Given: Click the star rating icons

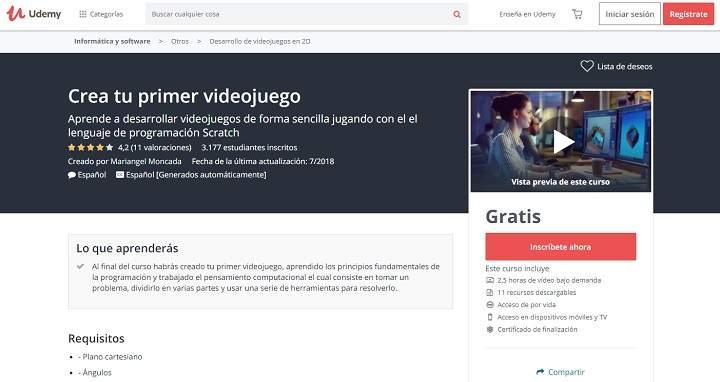Looking at the screenshot, I should click(x=90, y=147).
